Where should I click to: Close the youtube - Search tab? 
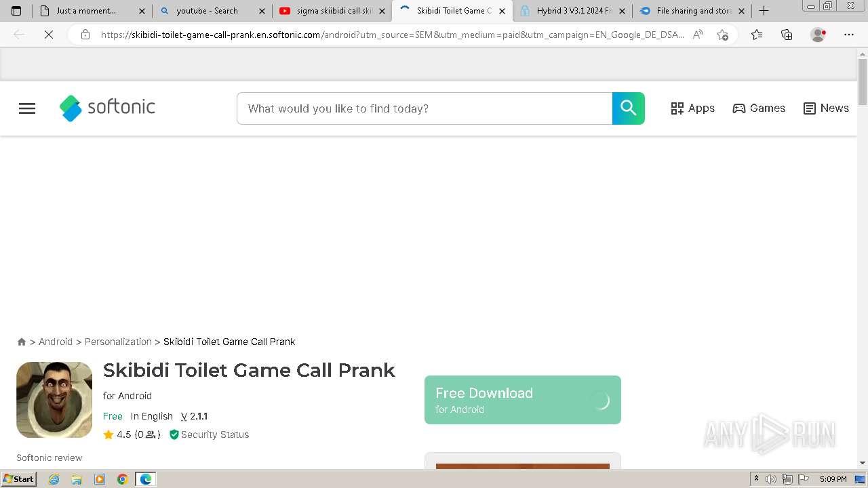(262, 12)
